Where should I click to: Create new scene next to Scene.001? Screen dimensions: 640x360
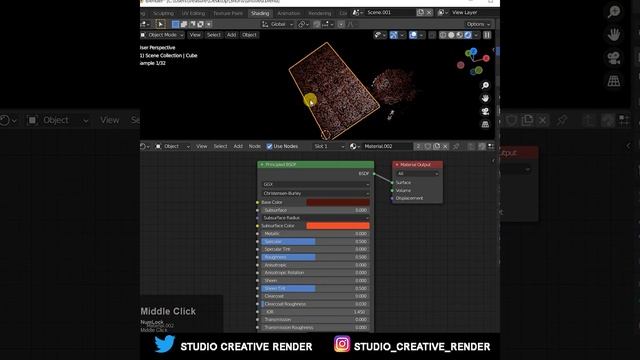click(x=420, y=13)
